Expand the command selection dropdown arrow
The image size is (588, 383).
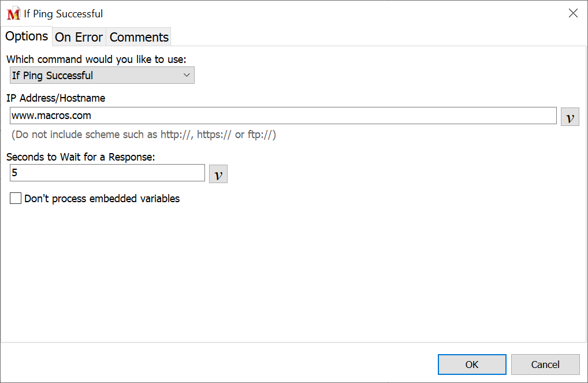pos(187,75)
